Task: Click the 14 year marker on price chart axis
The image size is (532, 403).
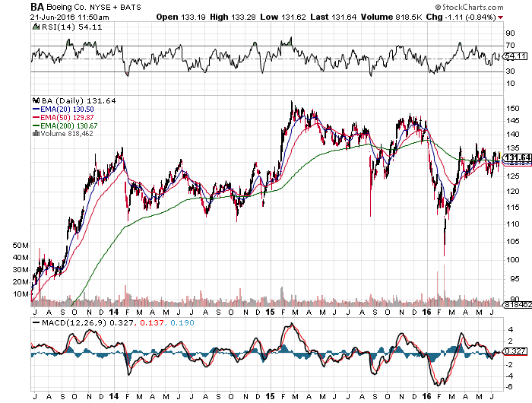Action: 114,312
